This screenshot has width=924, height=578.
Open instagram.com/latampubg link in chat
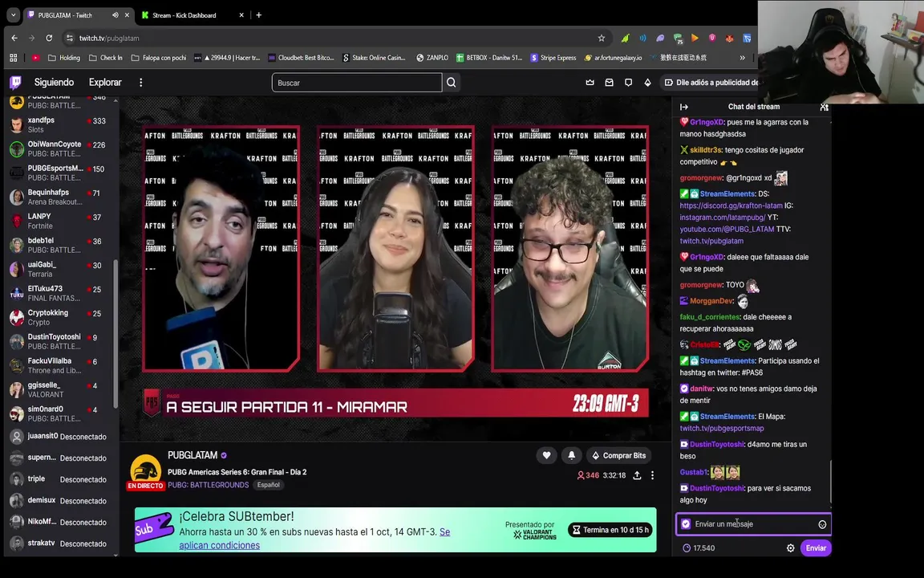click(723, 218)
